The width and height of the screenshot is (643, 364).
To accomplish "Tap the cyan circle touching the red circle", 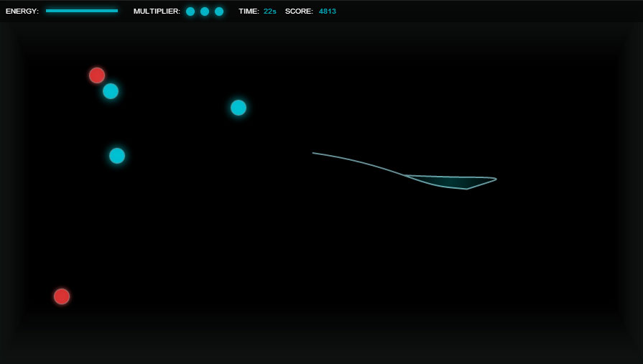I will tap(111, 91).
